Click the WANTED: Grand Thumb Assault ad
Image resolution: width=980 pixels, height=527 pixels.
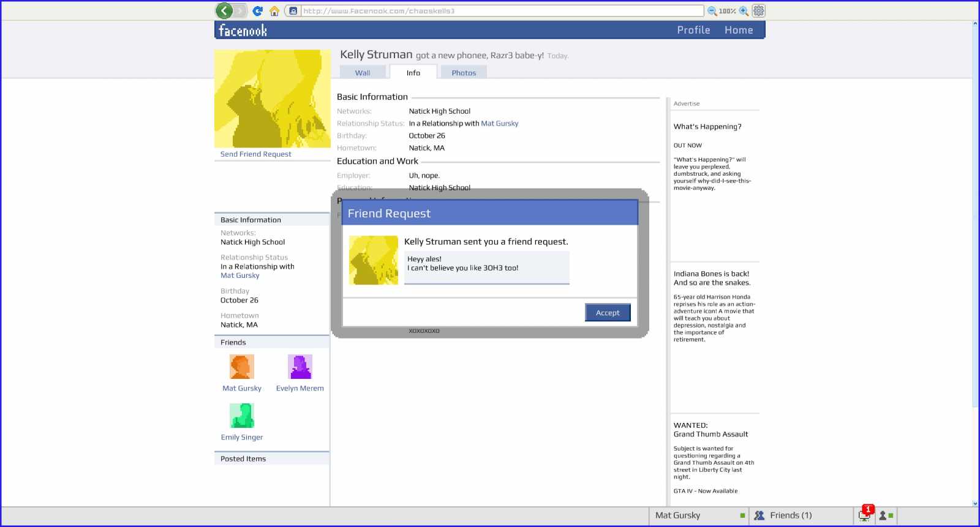pyautogui.click(x=710, y=430)
